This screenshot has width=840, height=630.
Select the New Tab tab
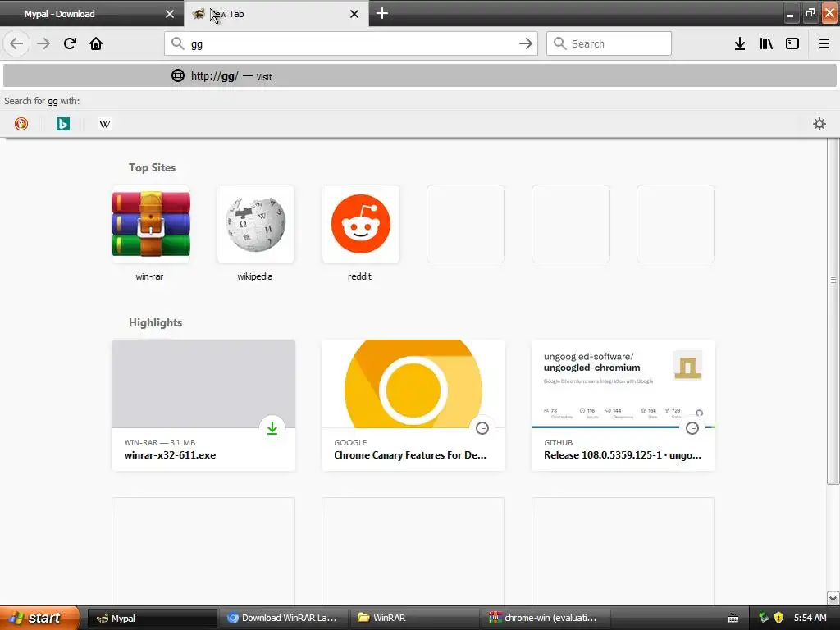point(276,13)
